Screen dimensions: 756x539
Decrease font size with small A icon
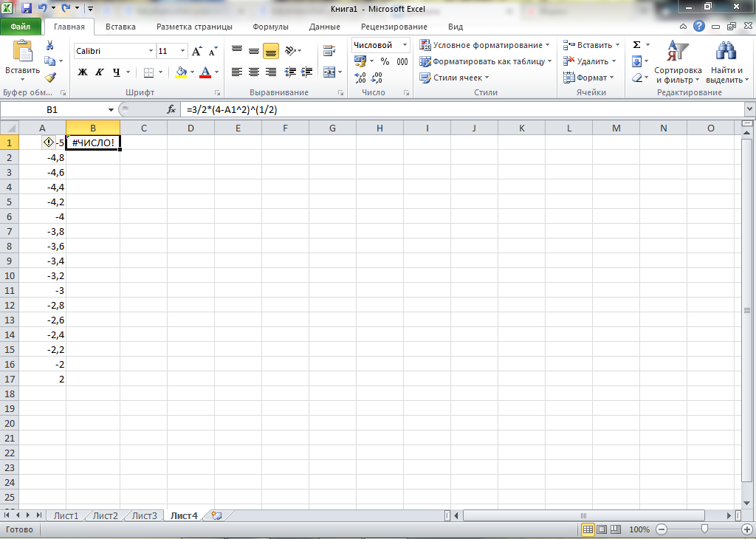pos(213,51)
